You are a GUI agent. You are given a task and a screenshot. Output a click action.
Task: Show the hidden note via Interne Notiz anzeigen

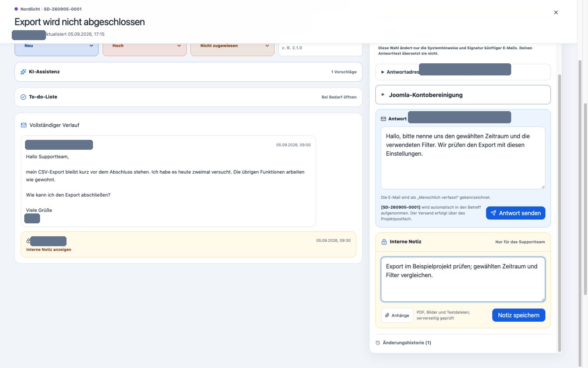click(49, 250)
